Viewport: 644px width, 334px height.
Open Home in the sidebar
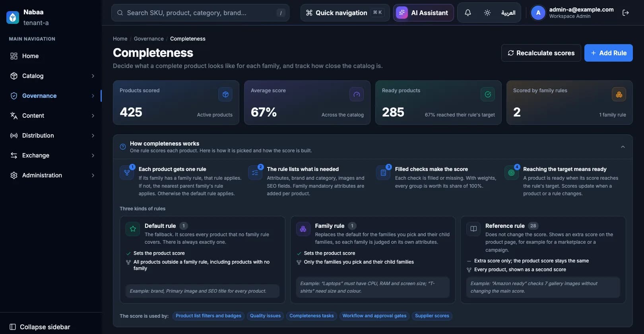point(51,56)
